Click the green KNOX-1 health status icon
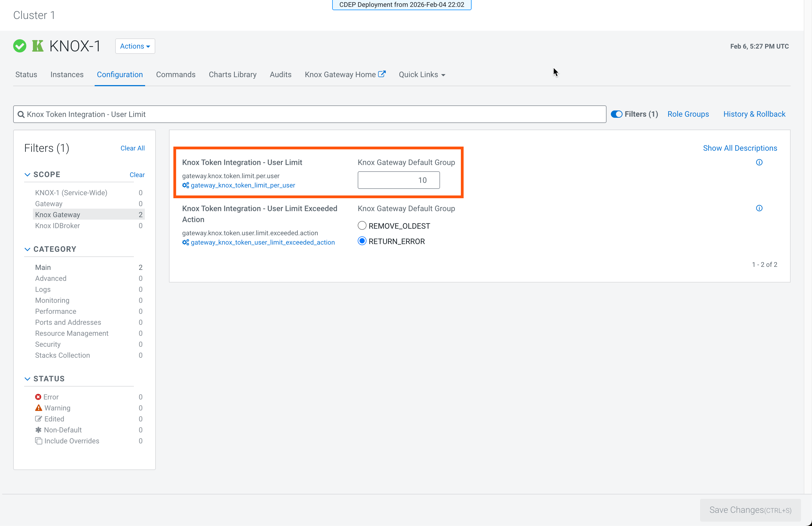 20,46
